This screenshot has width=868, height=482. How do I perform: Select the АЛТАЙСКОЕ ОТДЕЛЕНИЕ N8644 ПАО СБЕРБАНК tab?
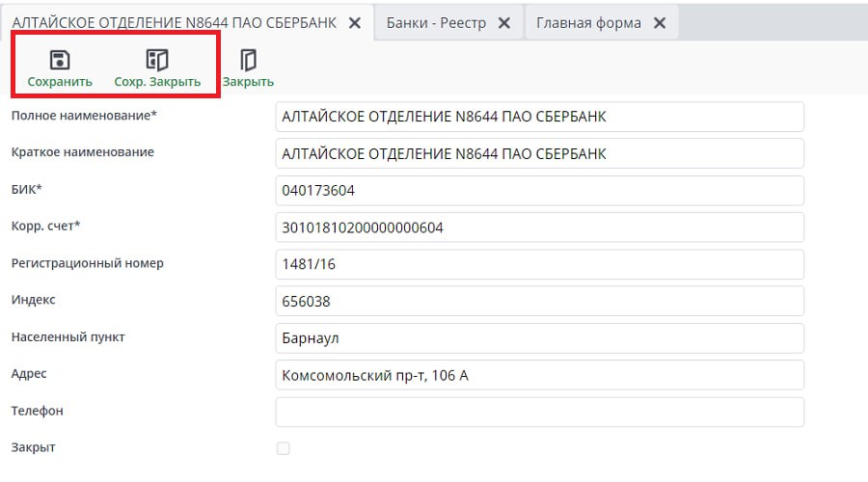pos(174,22)
